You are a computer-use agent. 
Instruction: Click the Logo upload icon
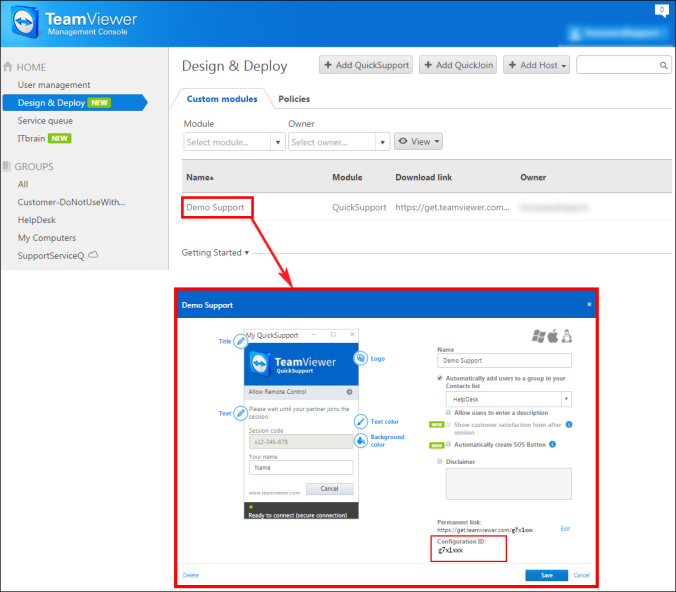coord(360,358)
